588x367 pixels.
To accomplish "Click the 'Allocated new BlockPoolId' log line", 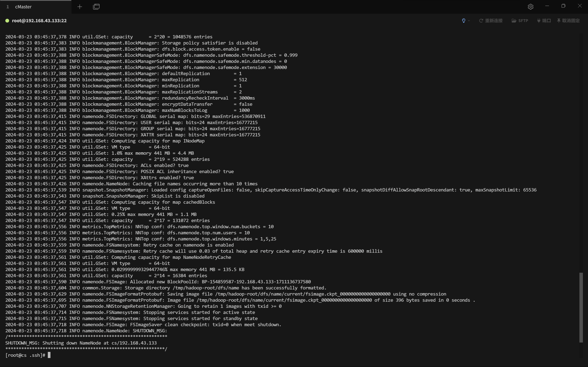I will tap(158, 282).
